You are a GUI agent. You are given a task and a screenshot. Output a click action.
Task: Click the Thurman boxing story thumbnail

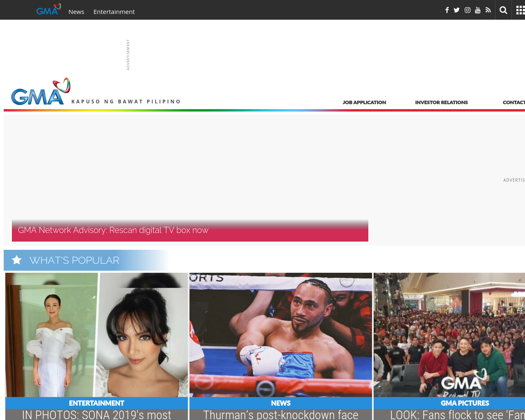point(281,334)
